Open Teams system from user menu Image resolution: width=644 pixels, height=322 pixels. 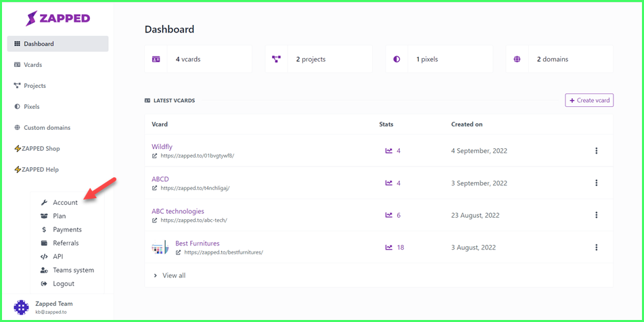pyautogui.click(x=73, y=271)
